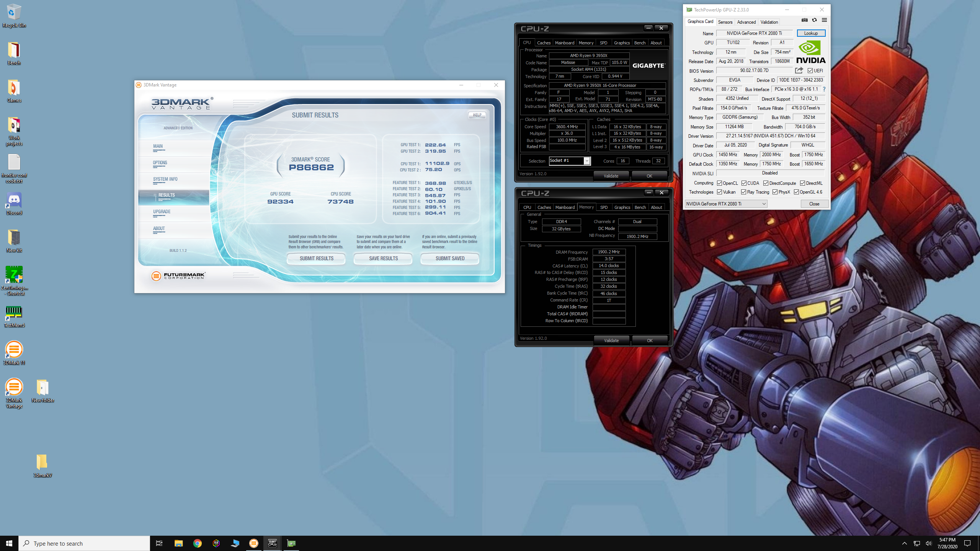Image resolution: width=980 pixels, height=551 pixels.
Task: Open Task View in the taskbar
Action: pos(159,543)
